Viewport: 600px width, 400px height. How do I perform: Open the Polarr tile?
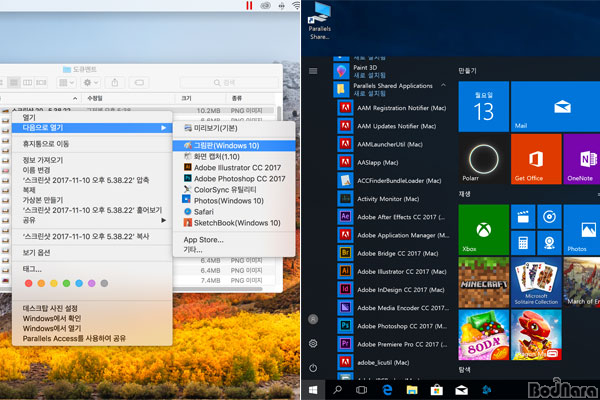[x=484, y=159]
